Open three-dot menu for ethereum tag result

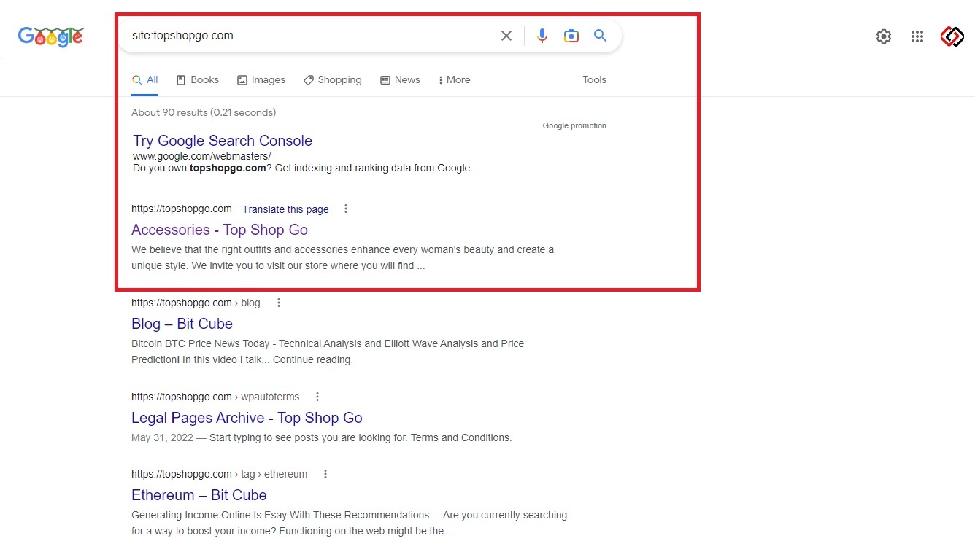[325, 474]
